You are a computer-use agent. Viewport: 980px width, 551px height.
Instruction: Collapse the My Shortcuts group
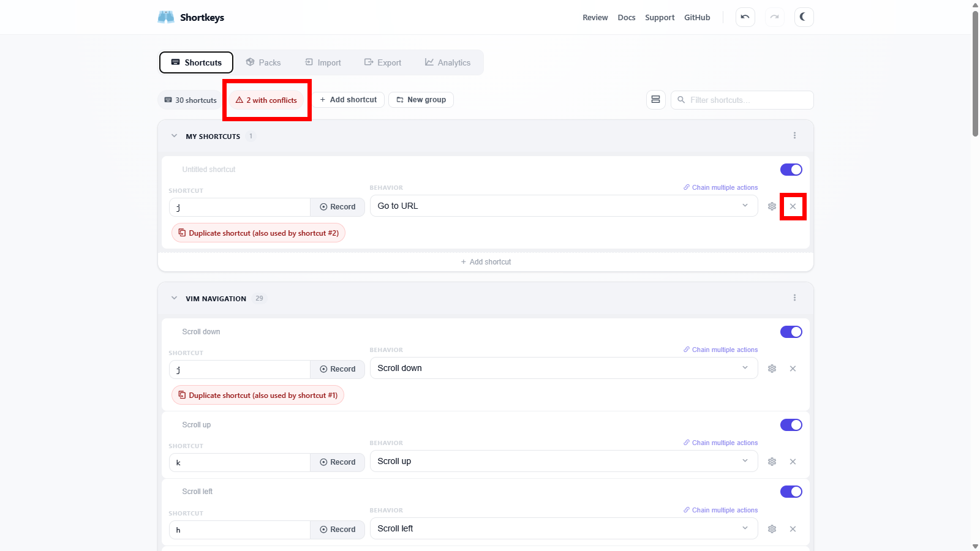pyautogui.click(x=175, y=136)
